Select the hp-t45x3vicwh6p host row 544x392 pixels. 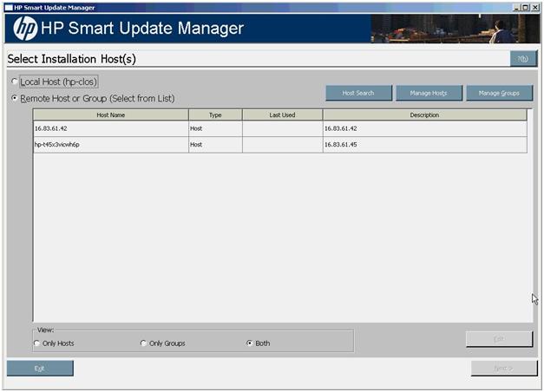[x=110, y=144]
